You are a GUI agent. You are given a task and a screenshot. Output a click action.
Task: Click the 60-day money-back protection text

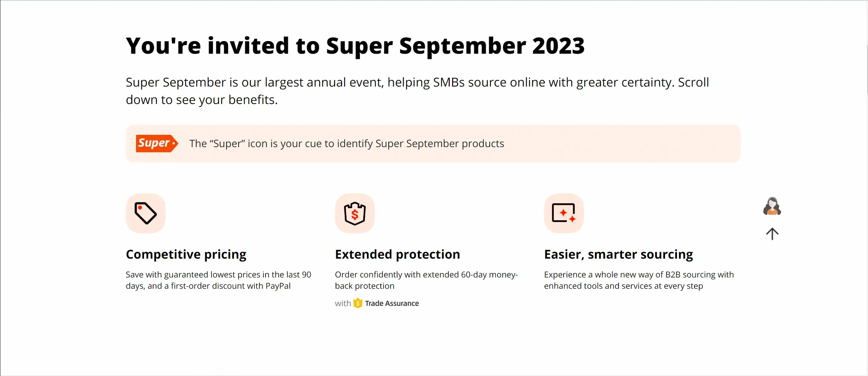click(x=426, y=280)
